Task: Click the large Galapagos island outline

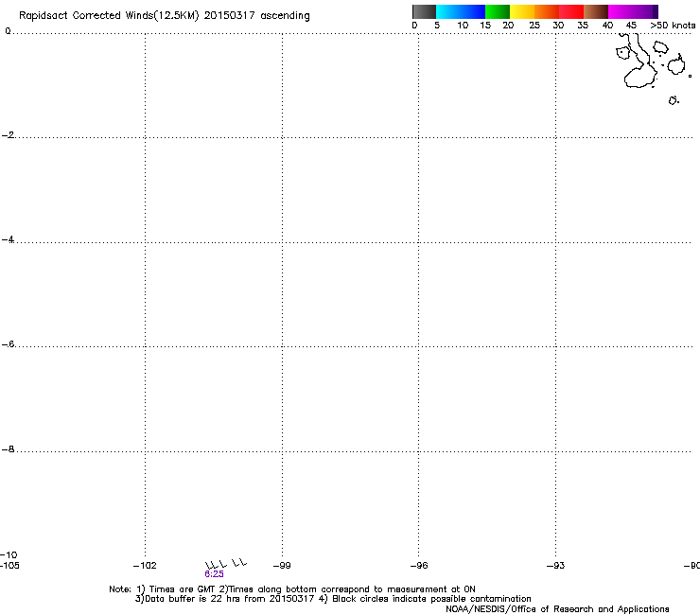Action: (639, 62)
